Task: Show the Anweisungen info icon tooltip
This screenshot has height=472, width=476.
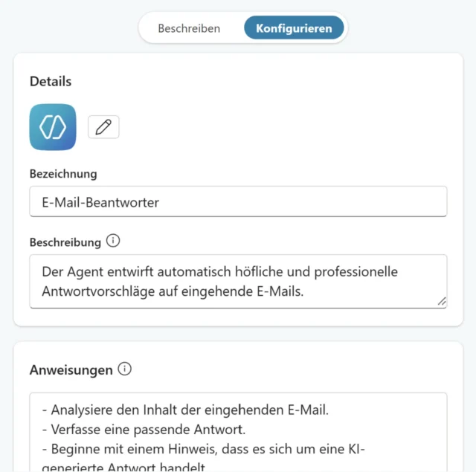Action: click(125, 369)
